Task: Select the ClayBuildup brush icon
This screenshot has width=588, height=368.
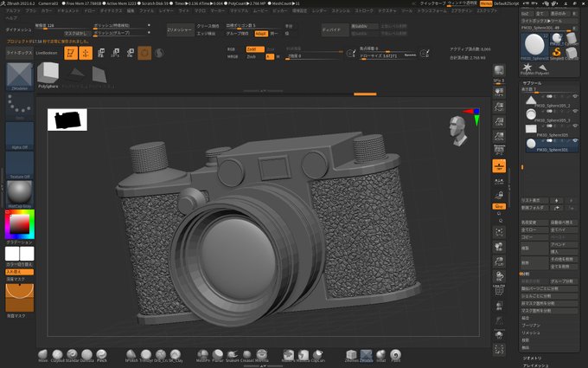Action: (57, 354)
